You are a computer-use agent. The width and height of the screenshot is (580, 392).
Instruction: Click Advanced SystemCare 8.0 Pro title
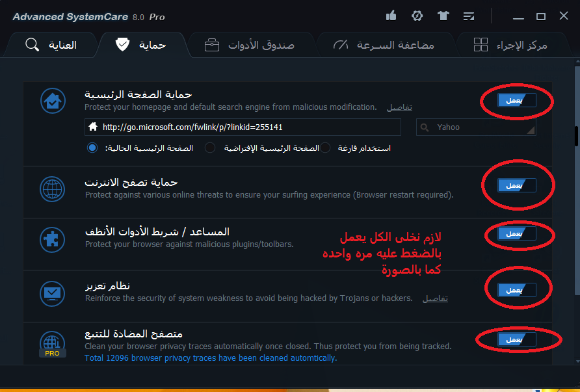click(x=89, y=17)
